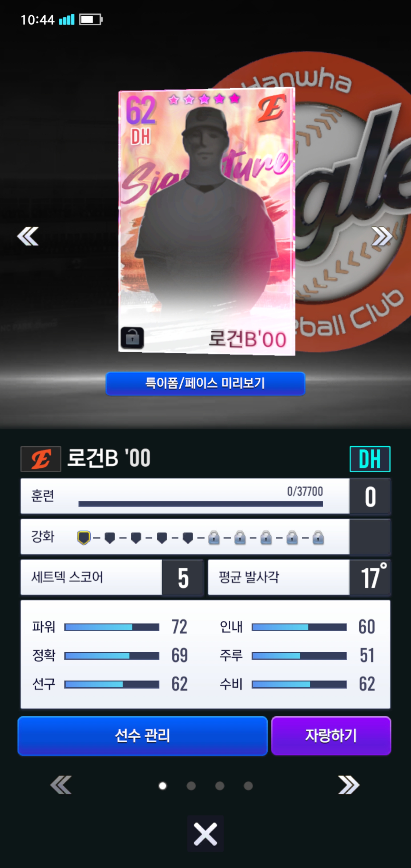Open 선수 관리 player management
This screenshot has height=868, width=411.
click(x=142, y=736)
